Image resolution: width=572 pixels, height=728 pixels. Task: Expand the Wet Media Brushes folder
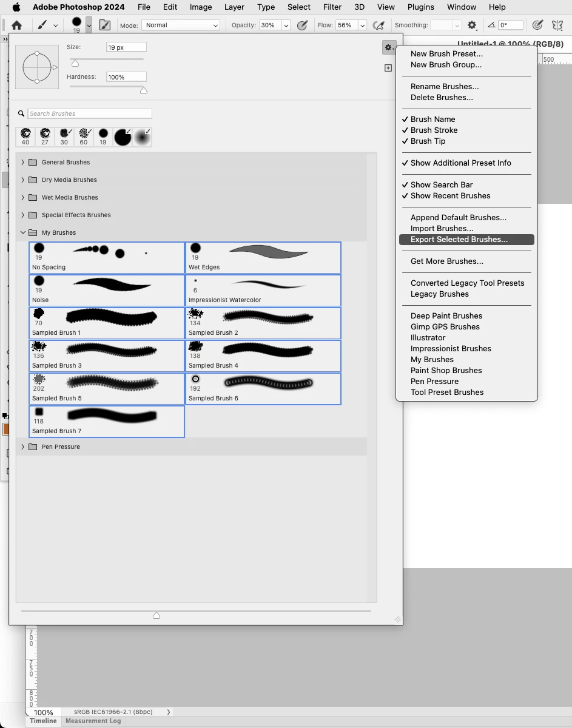[x=23, y=198]
